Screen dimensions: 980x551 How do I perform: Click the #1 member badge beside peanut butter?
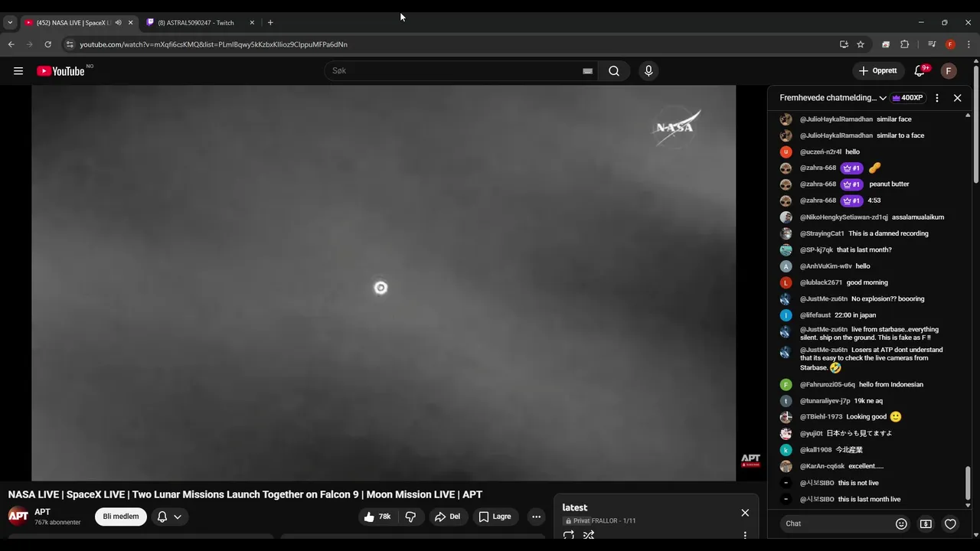pyautogui.click(x=851, y=184)
